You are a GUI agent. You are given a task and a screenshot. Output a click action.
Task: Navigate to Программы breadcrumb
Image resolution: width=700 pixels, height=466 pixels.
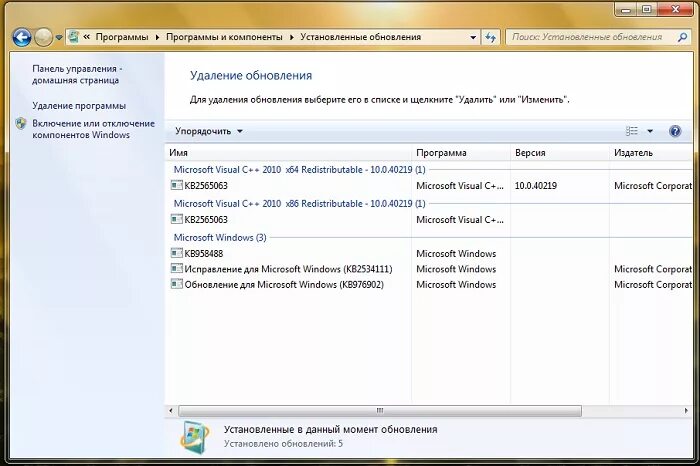(122, 37)
